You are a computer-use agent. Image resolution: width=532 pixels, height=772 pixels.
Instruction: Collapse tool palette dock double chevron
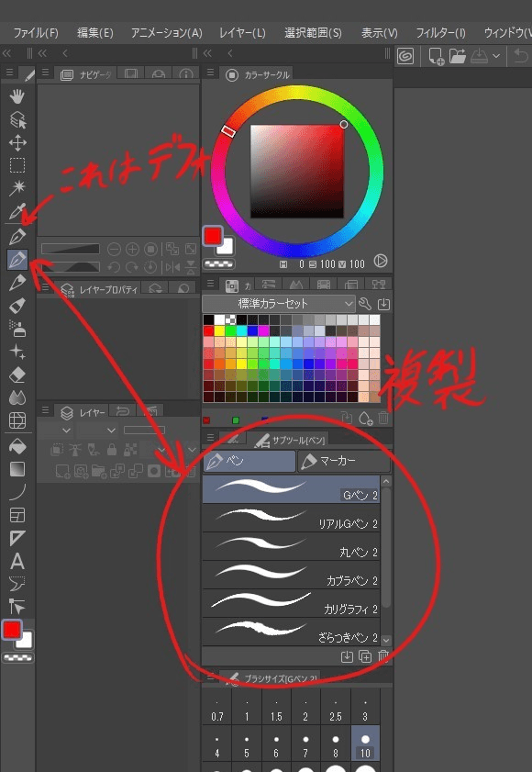(6, 53)
